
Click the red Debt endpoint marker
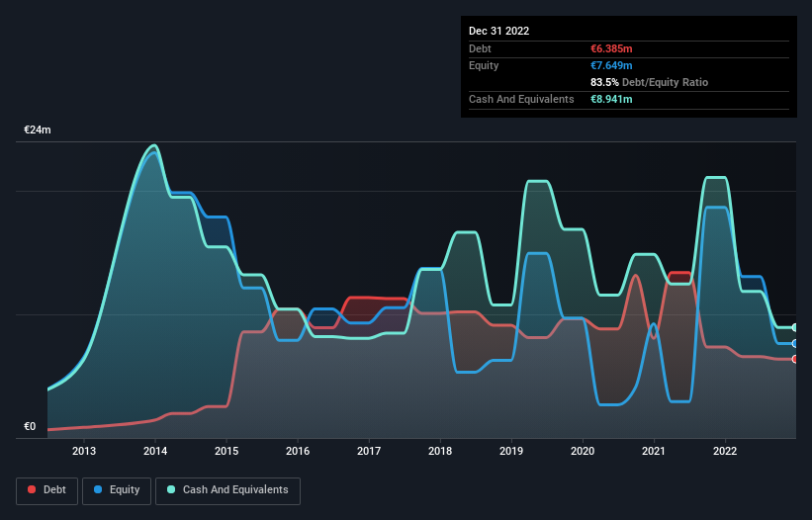click(795, 359)
